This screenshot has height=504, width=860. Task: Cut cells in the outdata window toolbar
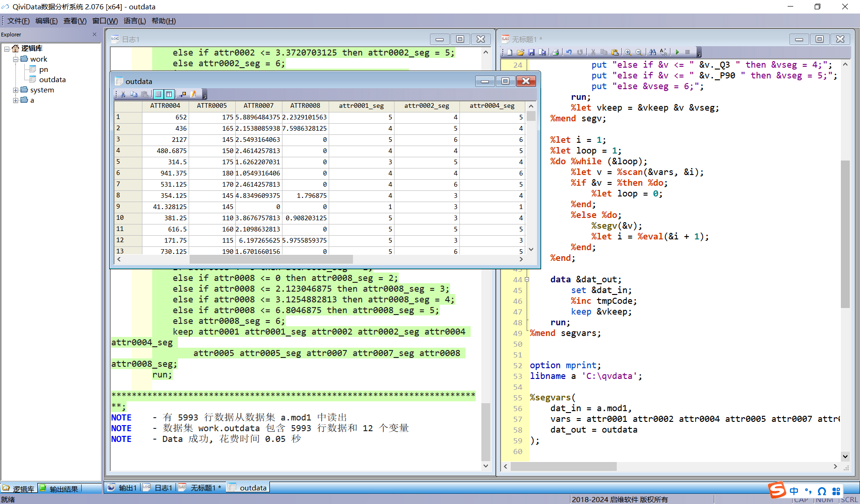point(123,94)
